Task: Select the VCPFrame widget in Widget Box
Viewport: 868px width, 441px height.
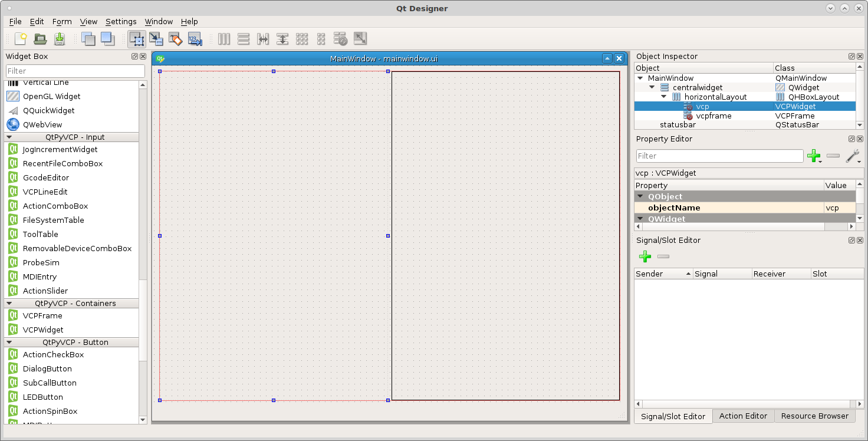Action: pos(42,315)
